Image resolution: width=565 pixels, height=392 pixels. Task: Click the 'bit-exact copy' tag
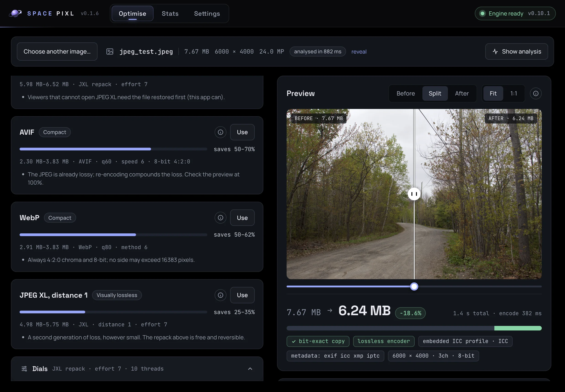[318, 341]
